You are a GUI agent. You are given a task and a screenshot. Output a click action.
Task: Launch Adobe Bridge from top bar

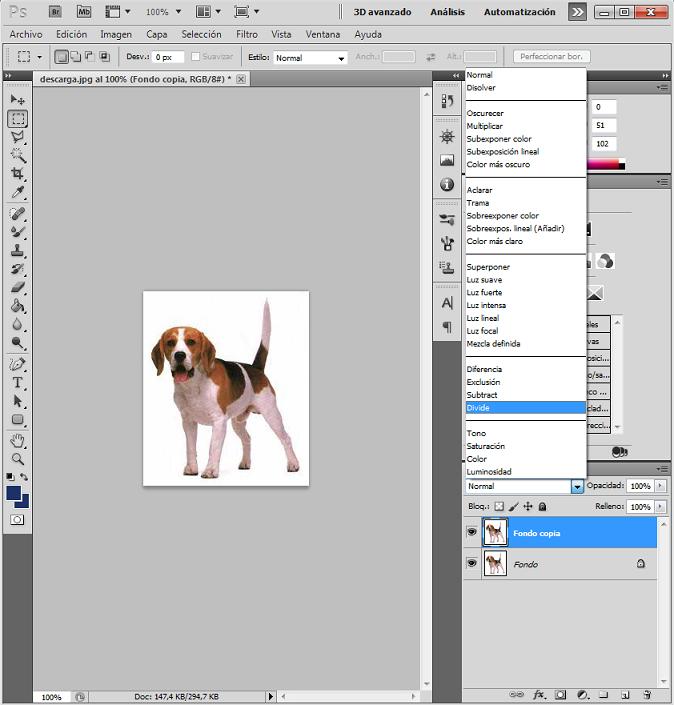(55, 12)
